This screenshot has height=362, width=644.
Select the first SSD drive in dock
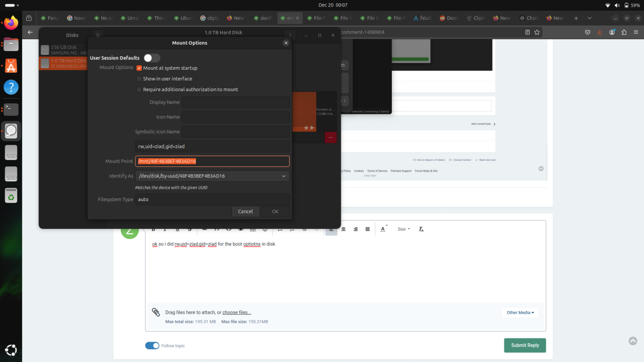tap(11, 153)
